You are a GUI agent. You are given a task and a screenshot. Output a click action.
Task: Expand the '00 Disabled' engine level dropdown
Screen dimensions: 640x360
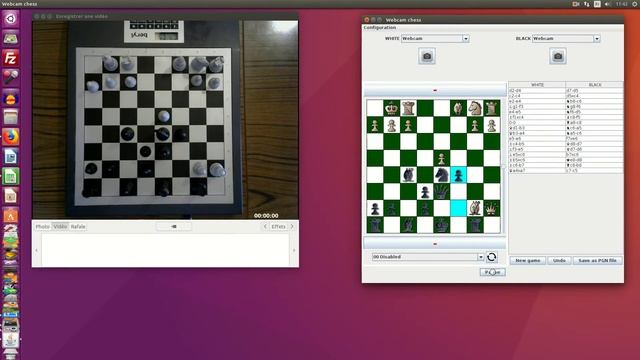click(480, 257)
